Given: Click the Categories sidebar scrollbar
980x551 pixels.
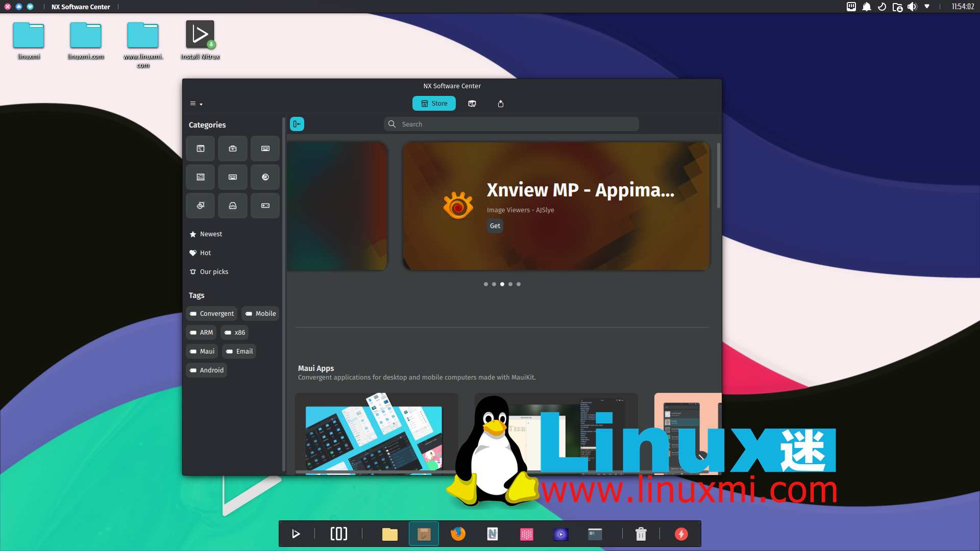Looking at the screenshot, I should click(283, 294).
